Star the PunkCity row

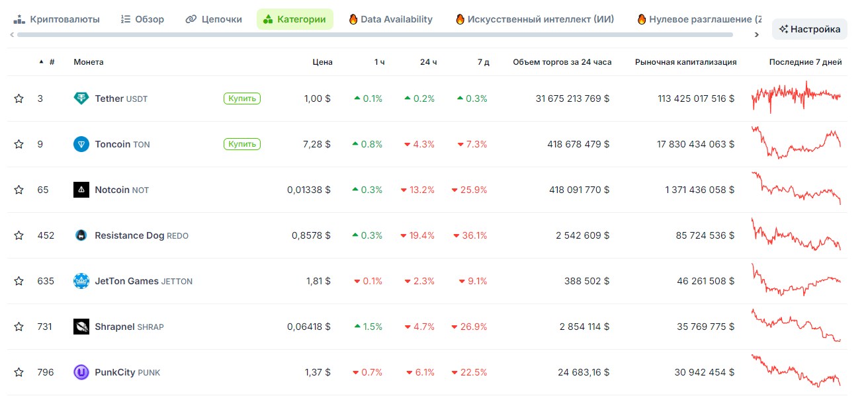(19, 372)
